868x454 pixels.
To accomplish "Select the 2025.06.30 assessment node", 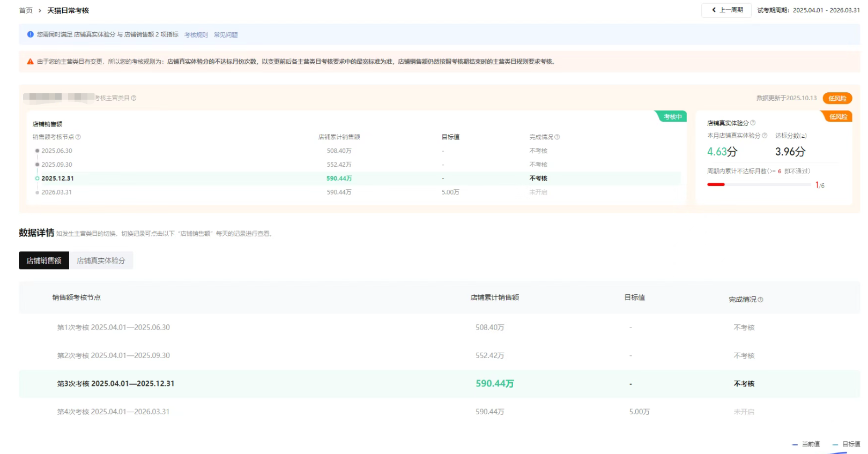I will pyautogui.click(x=56, y=151).
